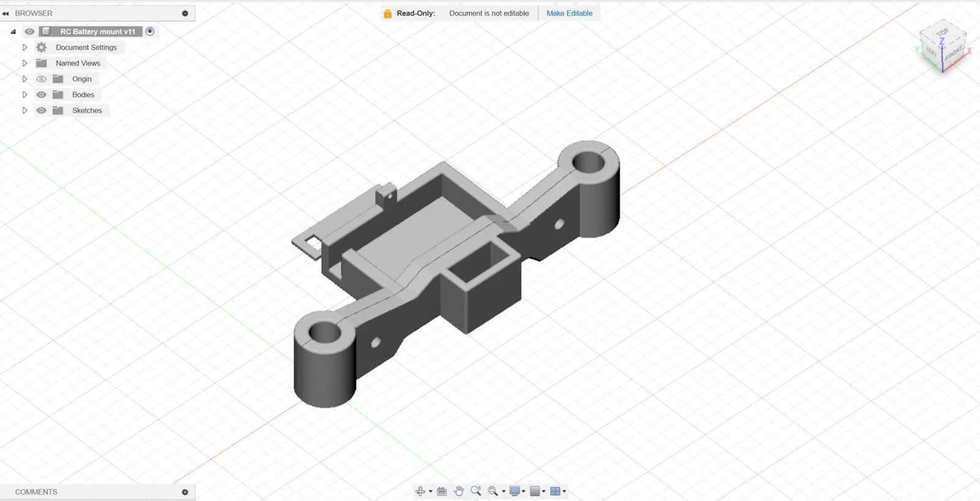Click the Read-Only lock icon
Screen dimensions: 980x501
point(388,13)
